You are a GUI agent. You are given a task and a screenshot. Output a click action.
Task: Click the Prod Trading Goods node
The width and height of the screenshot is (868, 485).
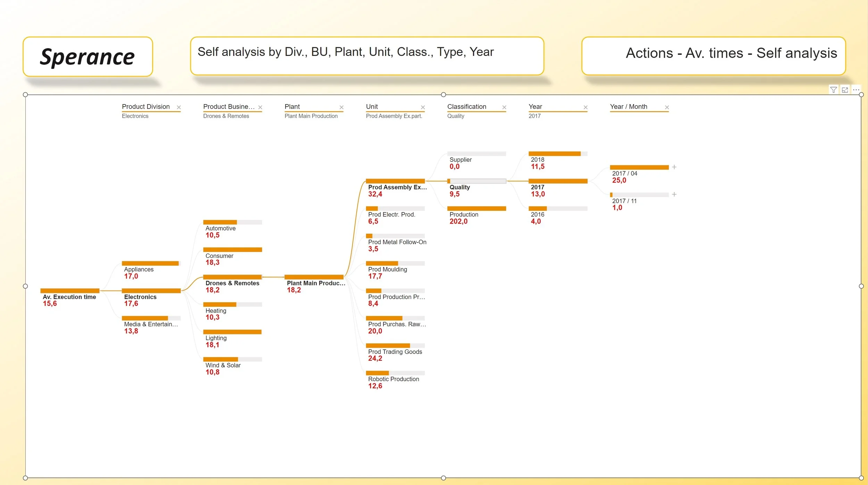click(x=395, y=352)
